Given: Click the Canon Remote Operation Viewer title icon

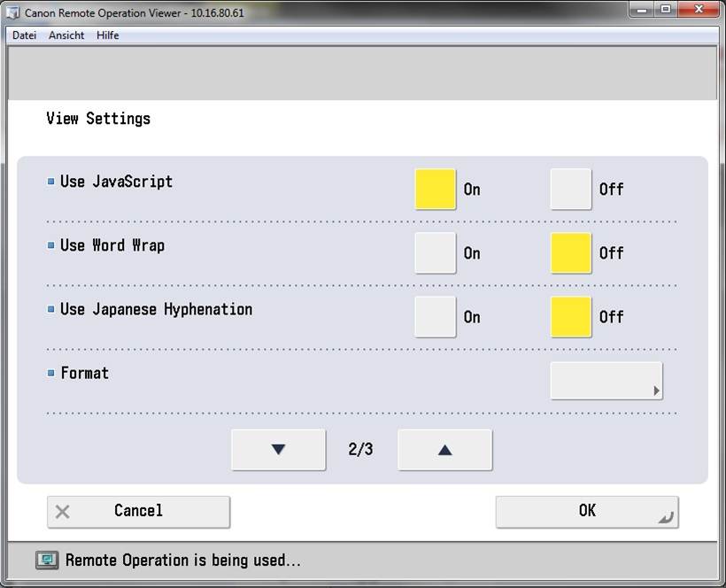Looking at the screenshot, I should 13,13.
